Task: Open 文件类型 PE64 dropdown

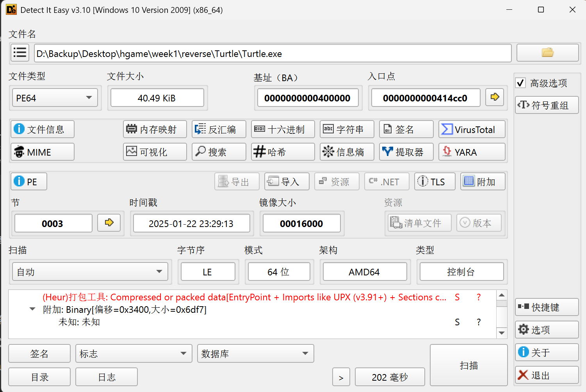Action: click(55, 98)
